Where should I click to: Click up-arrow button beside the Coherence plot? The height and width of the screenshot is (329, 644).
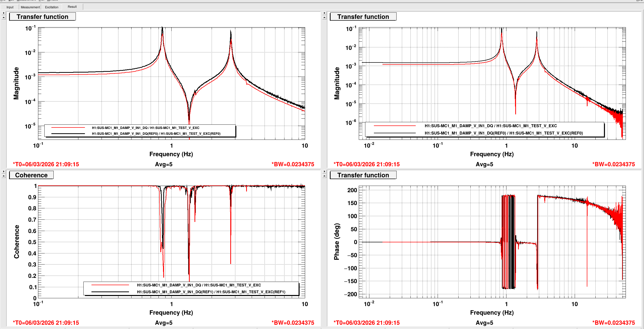coord(4,176)
